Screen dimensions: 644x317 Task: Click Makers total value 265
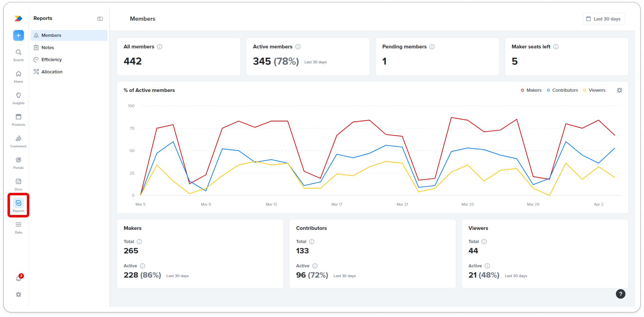click(x=131, y=251)
